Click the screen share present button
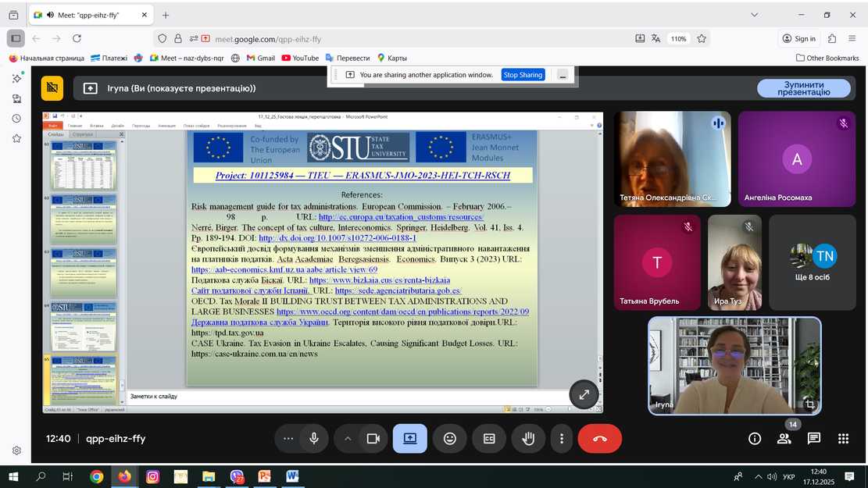Viewport: 868px width, 488px height. tap(410, 439)
